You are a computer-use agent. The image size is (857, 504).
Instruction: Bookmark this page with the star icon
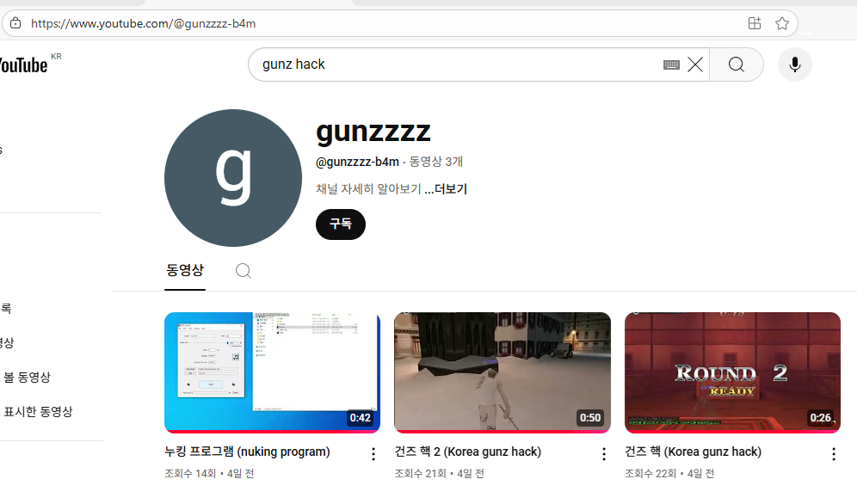pos(782,23)
